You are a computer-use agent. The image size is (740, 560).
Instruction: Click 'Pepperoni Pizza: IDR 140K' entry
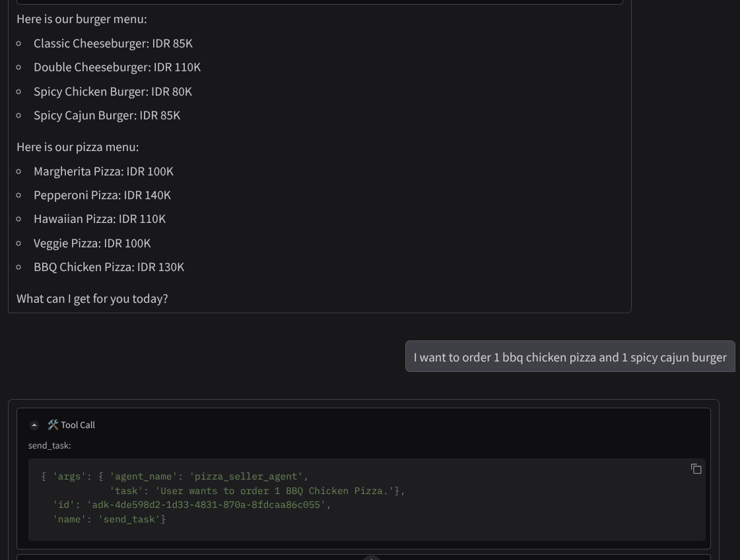tap(102, 195)
